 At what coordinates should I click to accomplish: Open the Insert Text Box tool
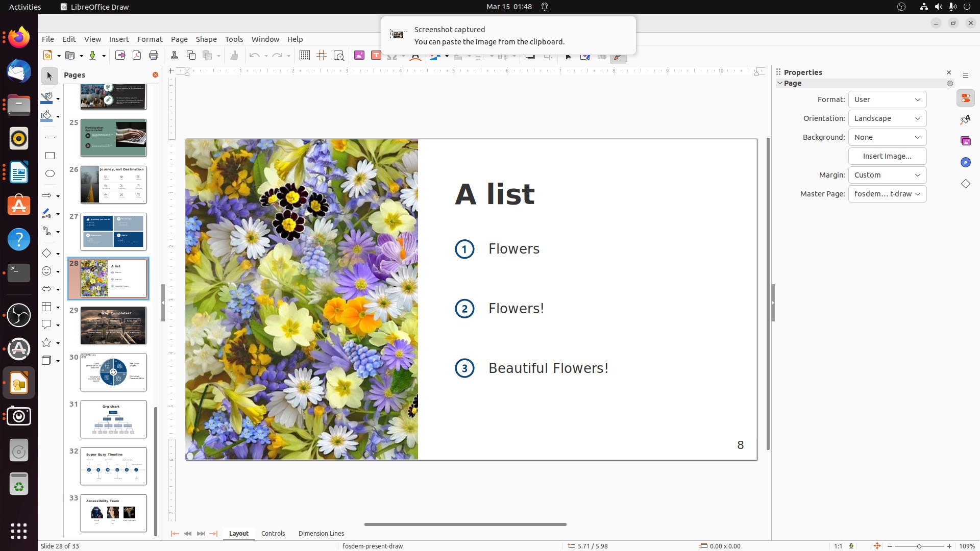click(x=376, y=55)
